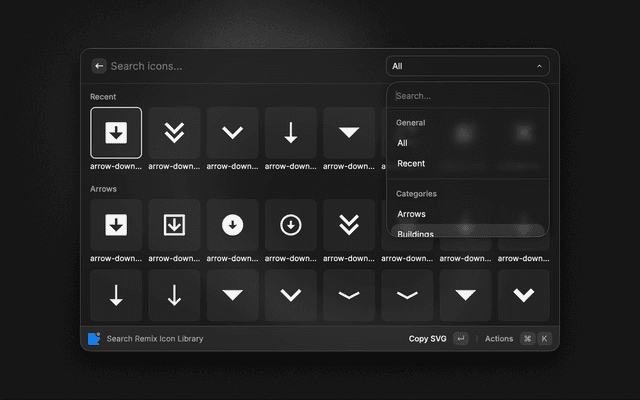Image resolution: width=640 pixels, height=400 pixels.
Task: Click the bold chevron at the bottom row's right end
Action: click(524, 295)
